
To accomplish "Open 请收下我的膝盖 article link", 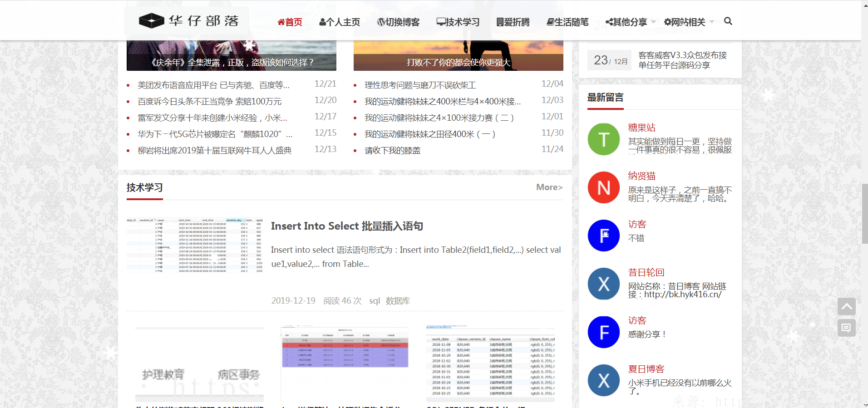I will [393, 151].
